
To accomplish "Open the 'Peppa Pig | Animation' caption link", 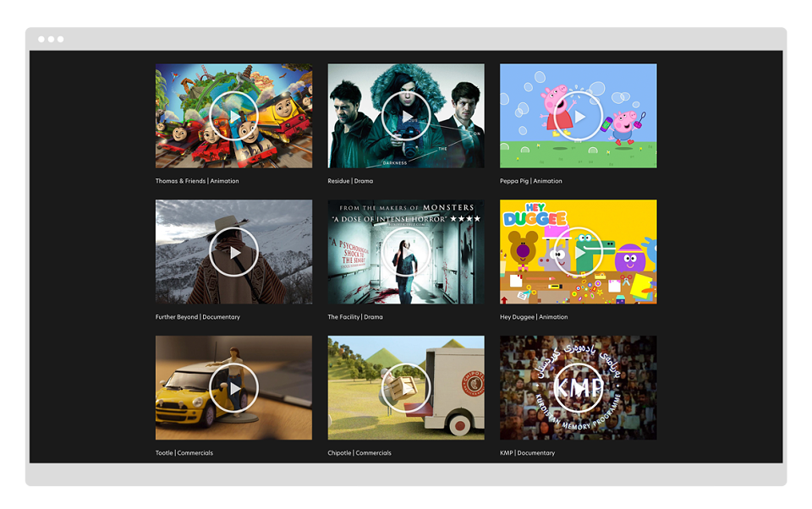I will pyautogui.click(x=531, y=181).
